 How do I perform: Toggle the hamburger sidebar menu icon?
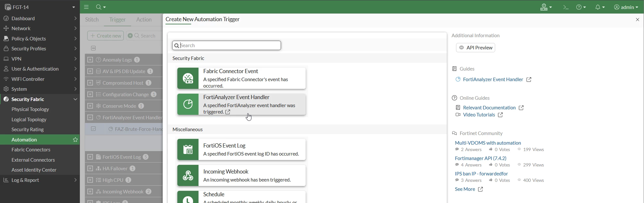pos(86,7)
